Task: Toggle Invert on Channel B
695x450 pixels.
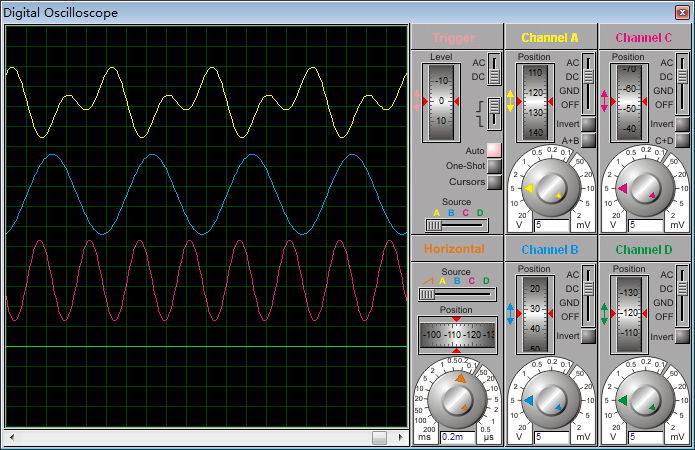Action: [x=588, y=336]
